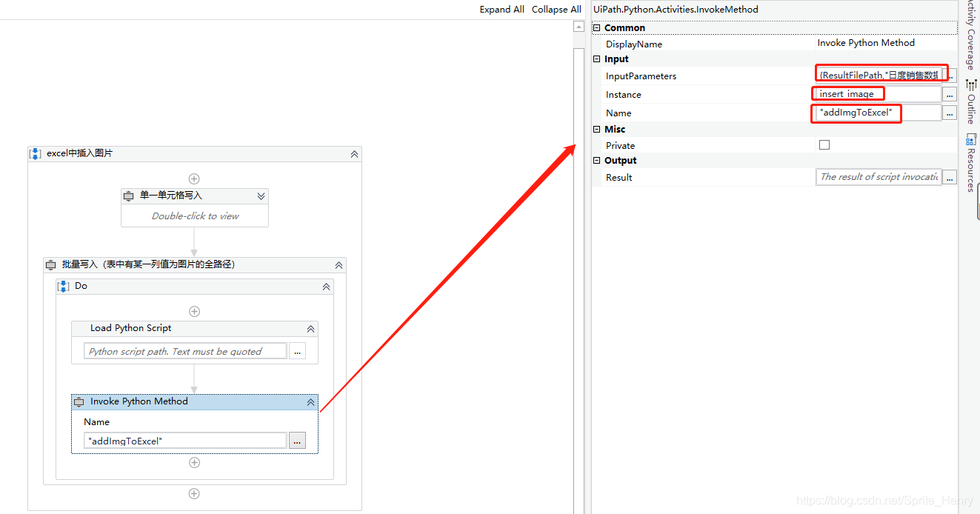This screenshot has height=514, width=980.
Task: Click Name value field in properties
Action: tap(879, 113)
